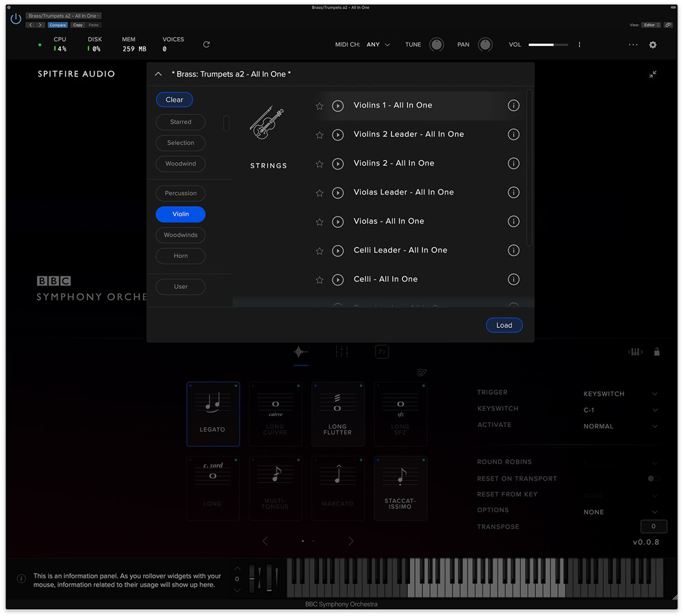Star the Violins 2 Leader preset

[320, 135]
